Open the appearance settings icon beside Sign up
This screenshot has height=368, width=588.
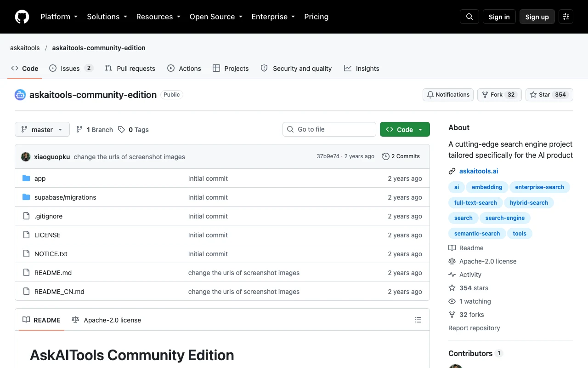point(566,17)
